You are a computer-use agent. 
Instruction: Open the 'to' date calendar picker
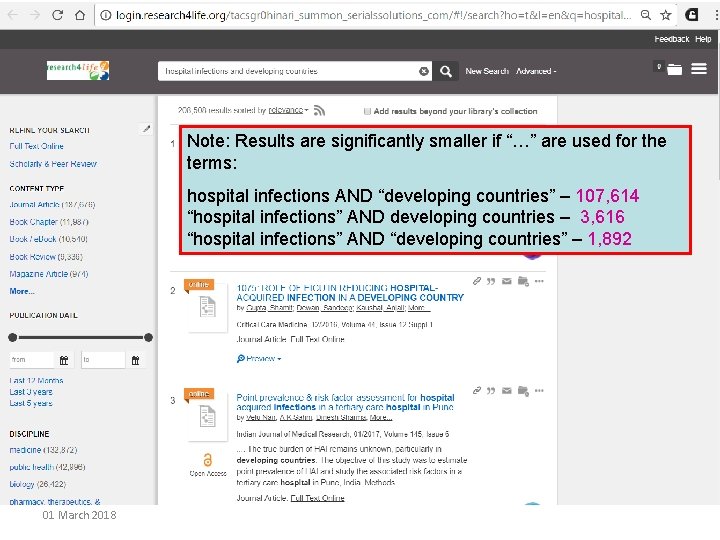(135, 360)
